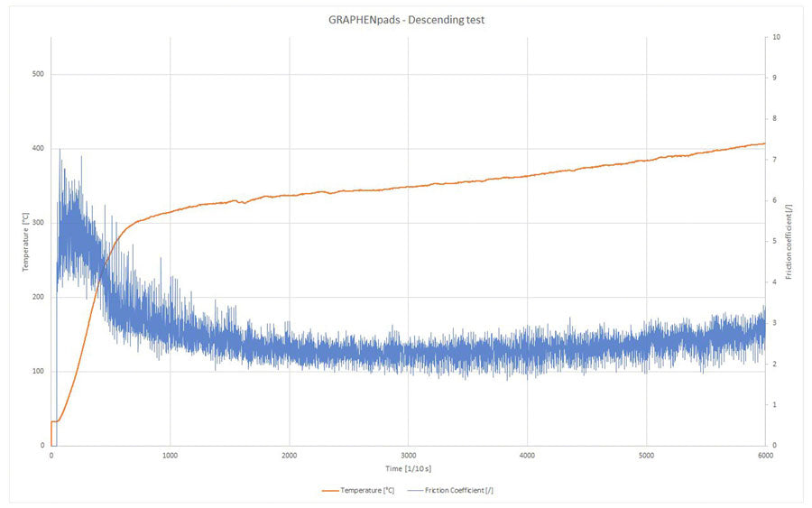This screenshot has height=508, width=812.
Task: Click the 'Friction coefficient [/]' right axis title
Action: [x=789, y=242]
